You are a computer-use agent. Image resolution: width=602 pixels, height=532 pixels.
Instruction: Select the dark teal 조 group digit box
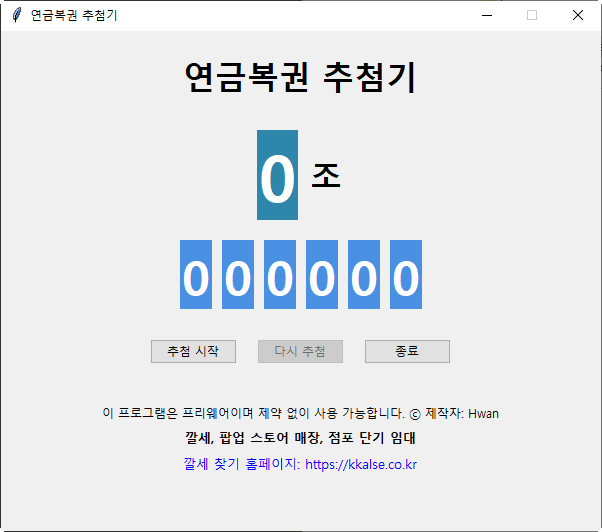277,175
